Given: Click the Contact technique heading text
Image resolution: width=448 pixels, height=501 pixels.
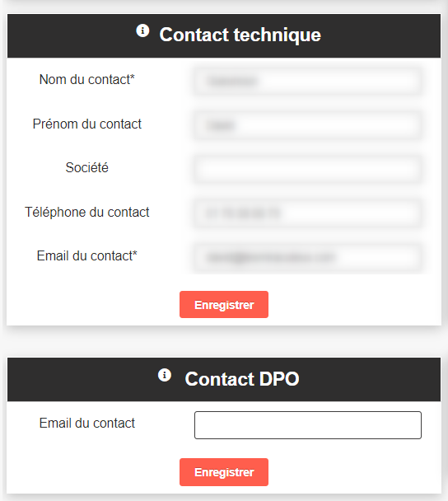Looking at the screenshot, I should [x=240, y=35].
